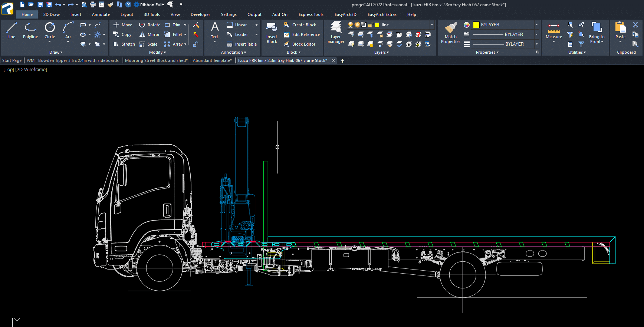The height and width of the screenshot is (327, 644).
Task: Select the Measure tool
Action: (x=553, y=30)
